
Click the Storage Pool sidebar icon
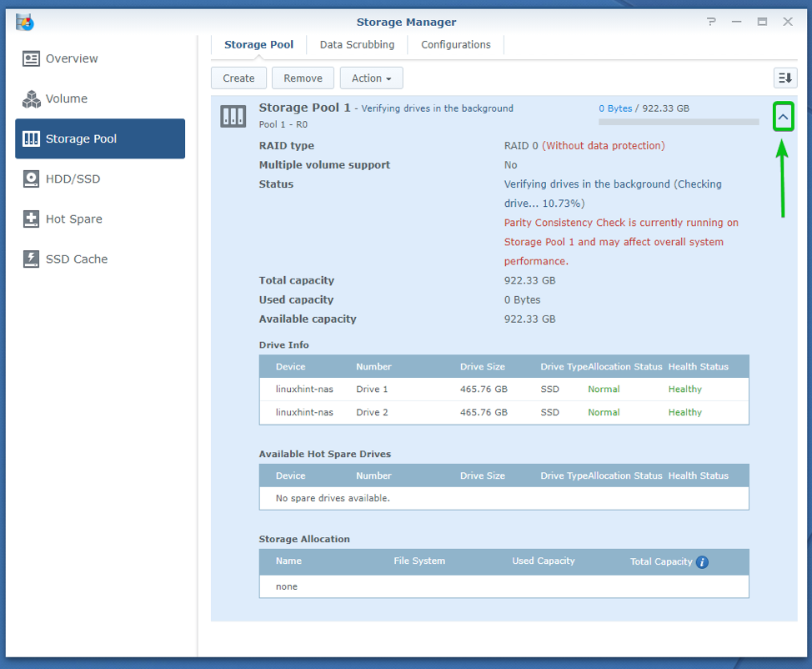tap(32, 138)
